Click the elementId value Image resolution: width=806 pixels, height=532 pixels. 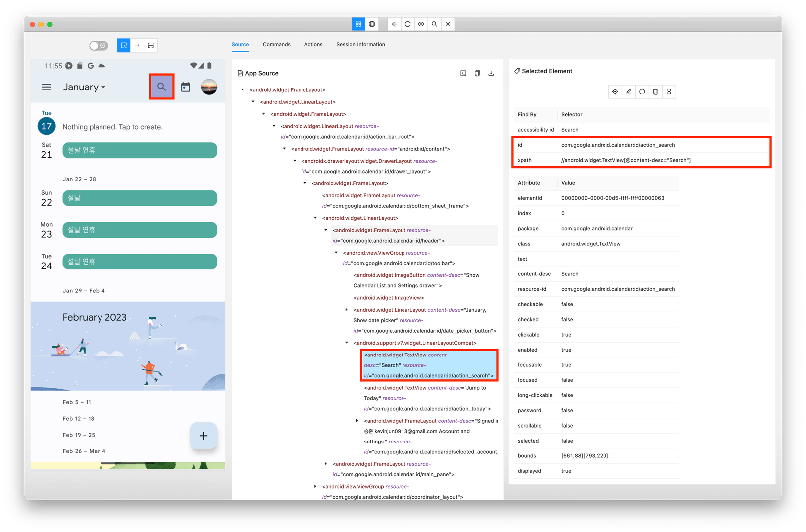(612, 198)
